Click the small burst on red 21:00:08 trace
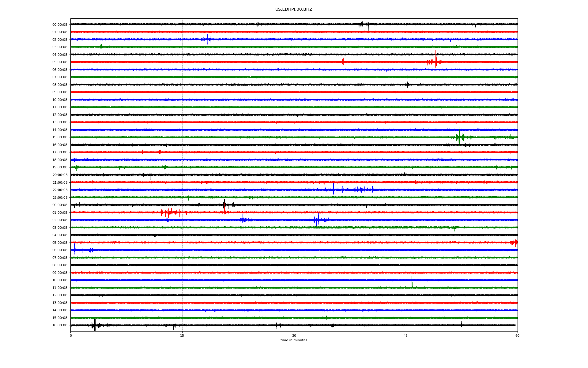 pyautogui.click(x=324, y=182)
